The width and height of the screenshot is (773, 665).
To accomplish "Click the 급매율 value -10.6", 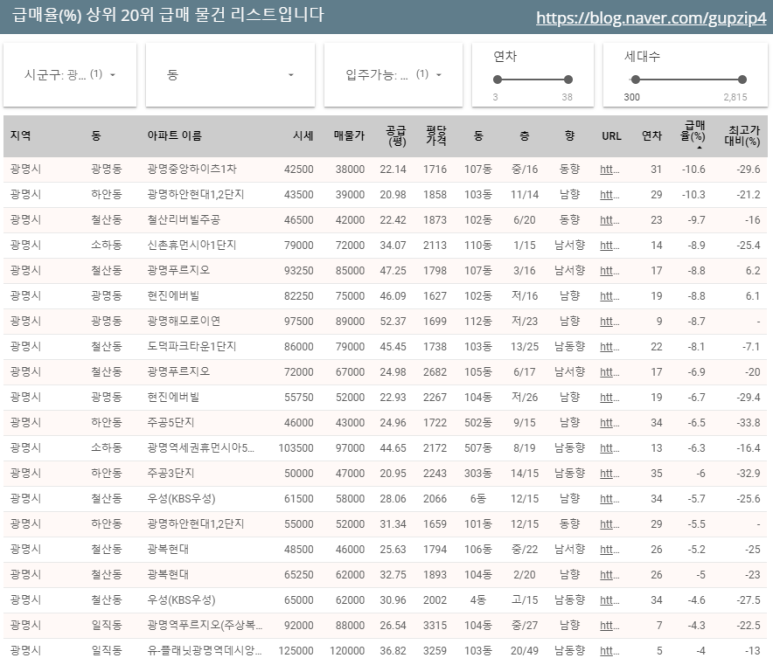I will click(694, 170).
